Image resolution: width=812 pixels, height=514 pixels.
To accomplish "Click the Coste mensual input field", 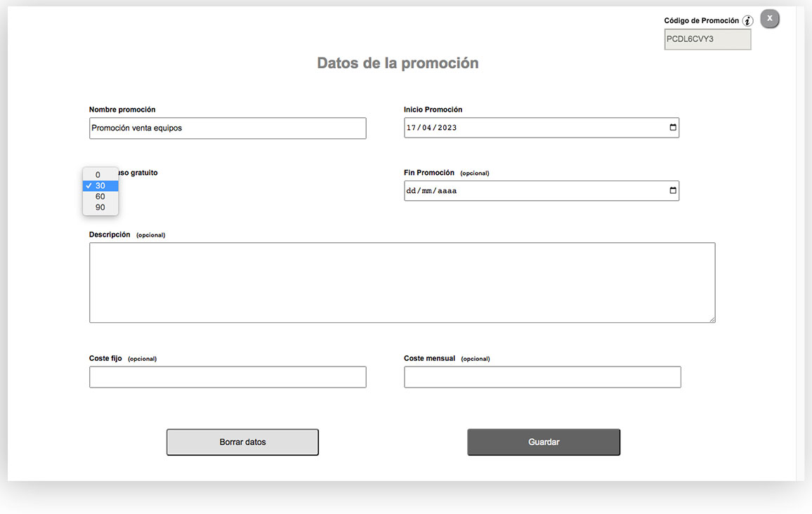I will (542, 377).
